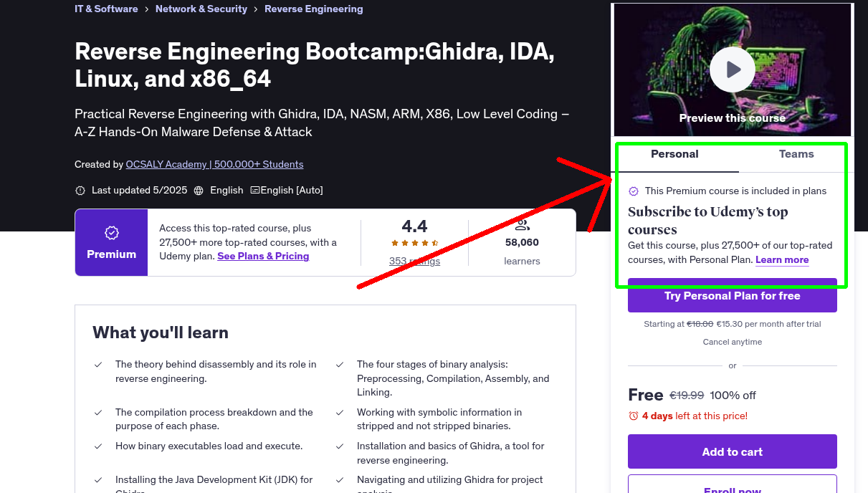Click the learners people icon
868x493 pixels.
[x=522, y=226]
